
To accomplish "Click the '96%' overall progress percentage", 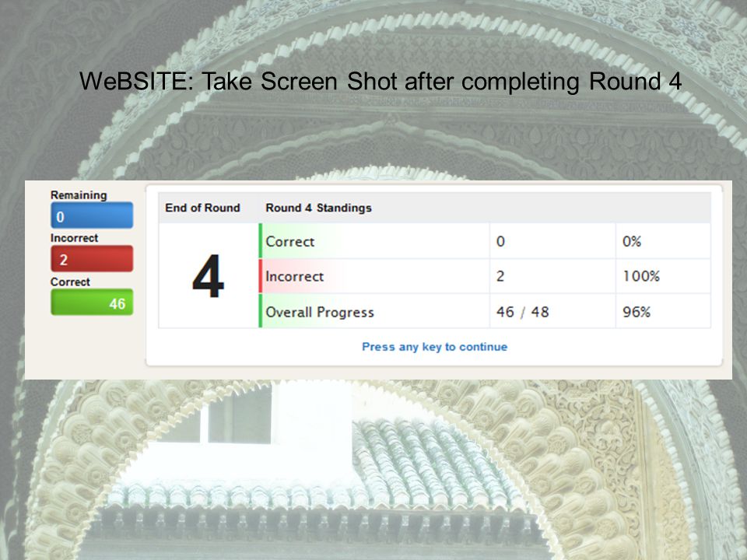I will tap(637, 312).
